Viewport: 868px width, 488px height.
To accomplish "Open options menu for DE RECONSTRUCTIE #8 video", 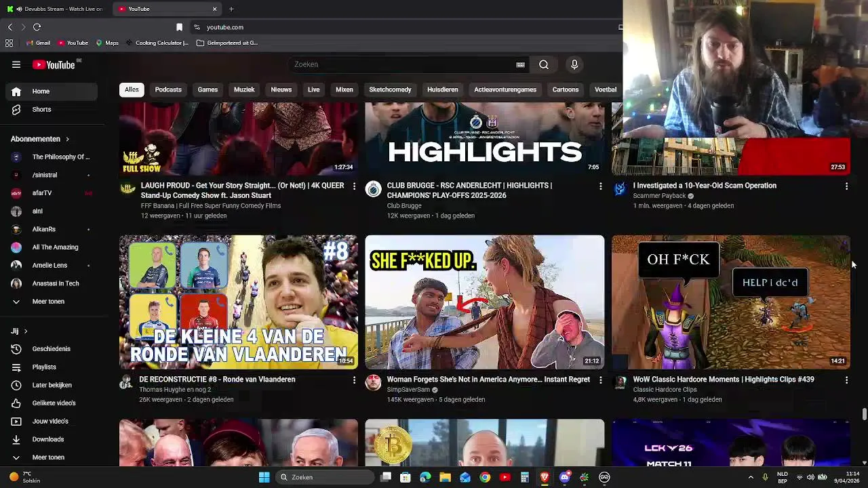I will (354, 380).
